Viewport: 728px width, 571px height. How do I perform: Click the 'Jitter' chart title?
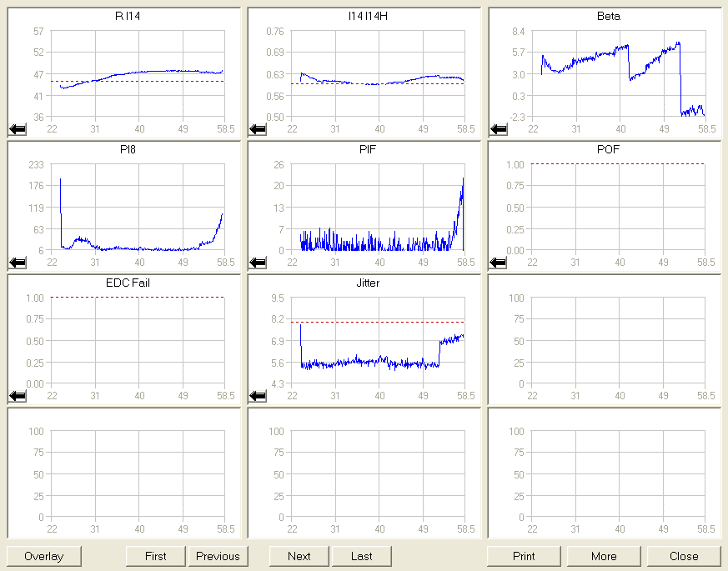pyautogui.click(x=368, y=283)
